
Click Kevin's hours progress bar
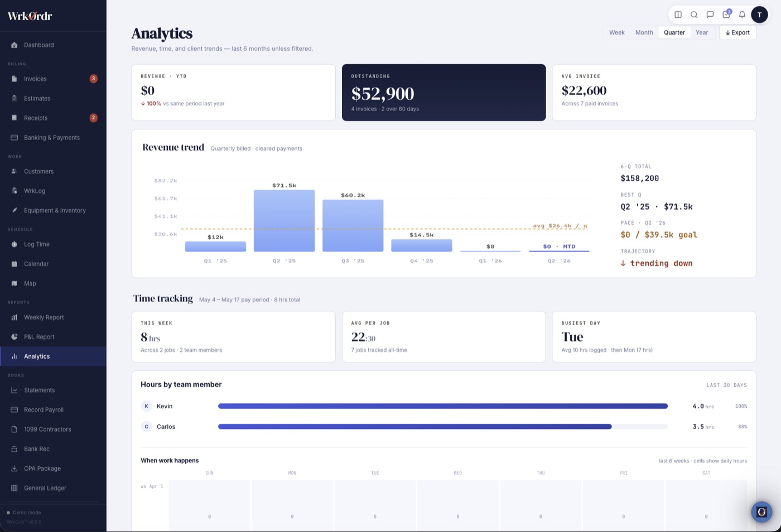click(x=443, y=407)
